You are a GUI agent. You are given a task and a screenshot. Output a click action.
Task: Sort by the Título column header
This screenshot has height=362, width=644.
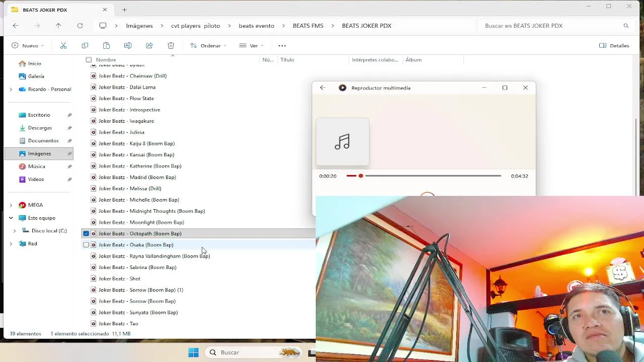coord(287,60)
